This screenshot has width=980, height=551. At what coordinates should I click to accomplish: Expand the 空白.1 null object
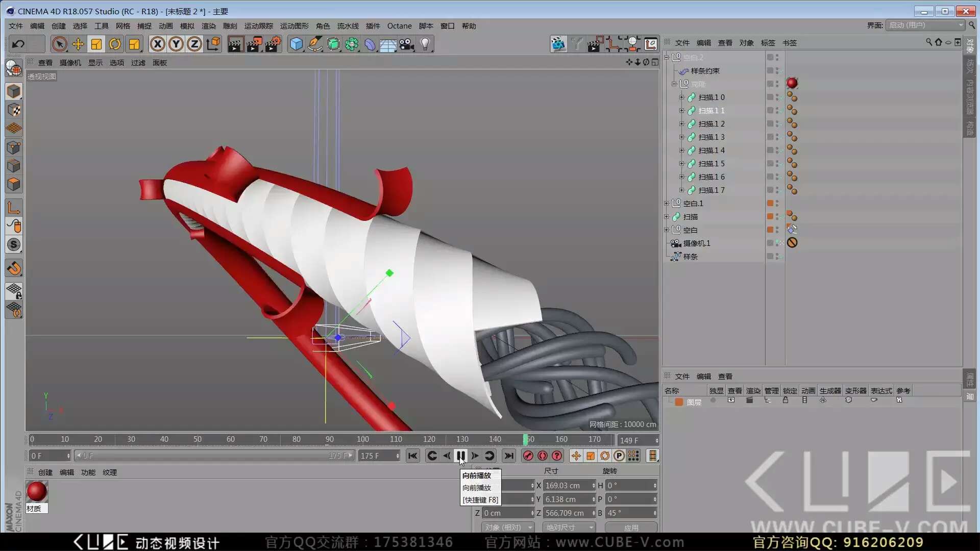[x=666, y=203]
